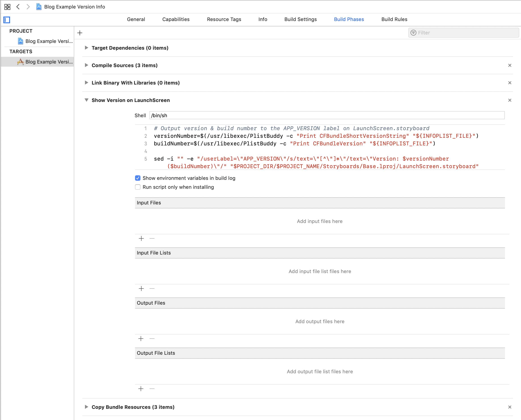Click 'Add input files here' placeholder area
The width and height of the screenshot is (521, 420).
320,221
